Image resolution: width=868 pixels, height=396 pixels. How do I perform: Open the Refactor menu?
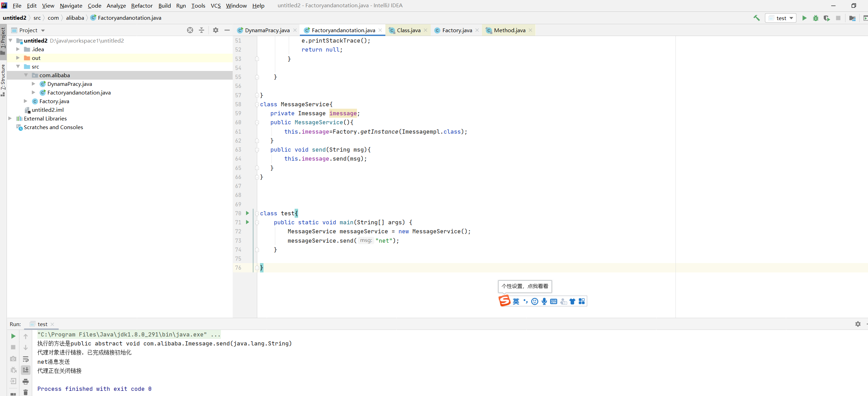142,6
